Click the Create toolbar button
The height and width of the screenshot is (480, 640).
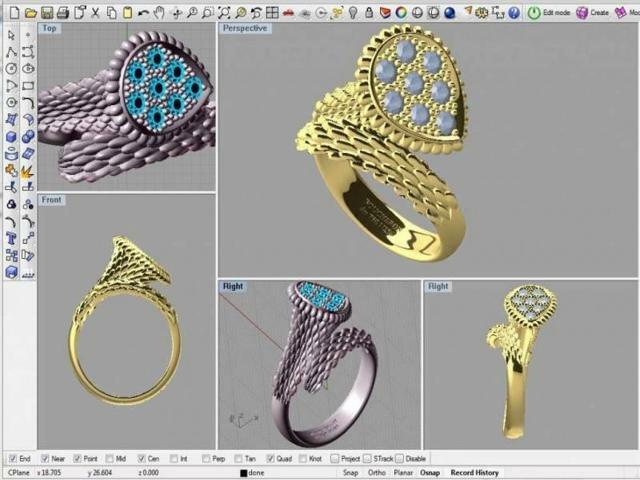[x=592, y=13]
